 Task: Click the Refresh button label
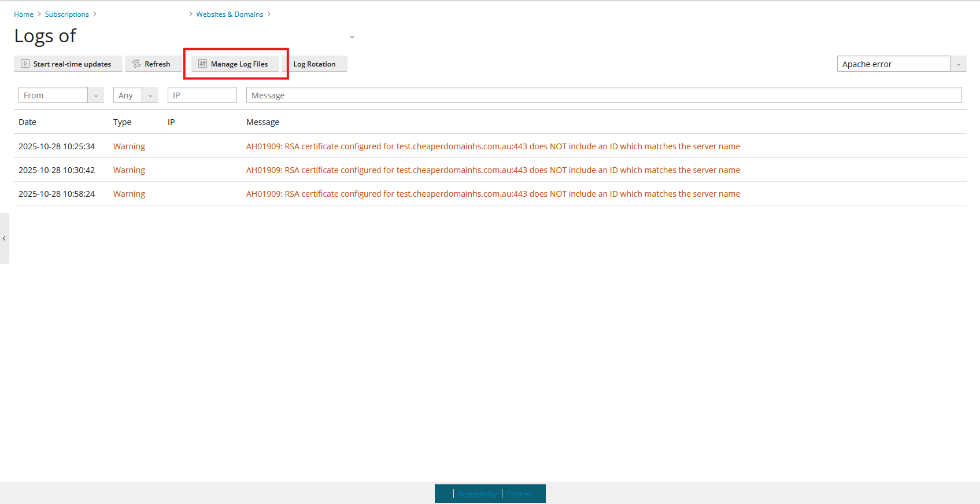pyautogui.click(x=157, y=64)
